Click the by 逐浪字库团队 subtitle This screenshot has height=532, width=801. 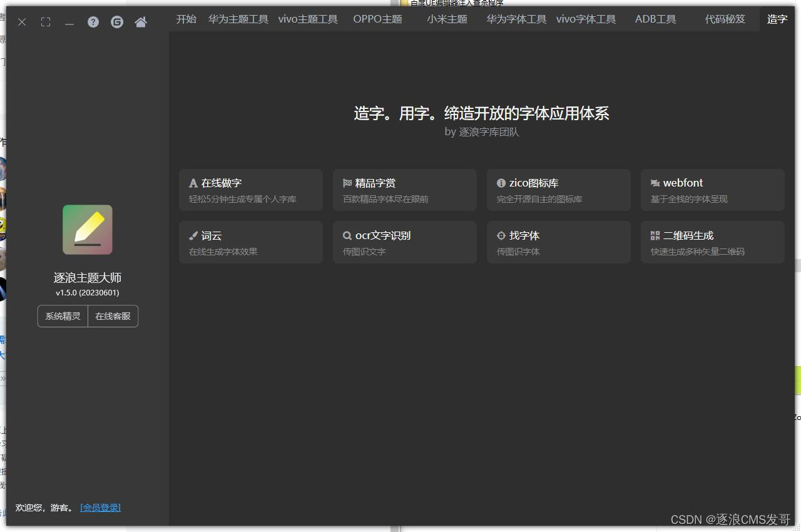point(482,132)
